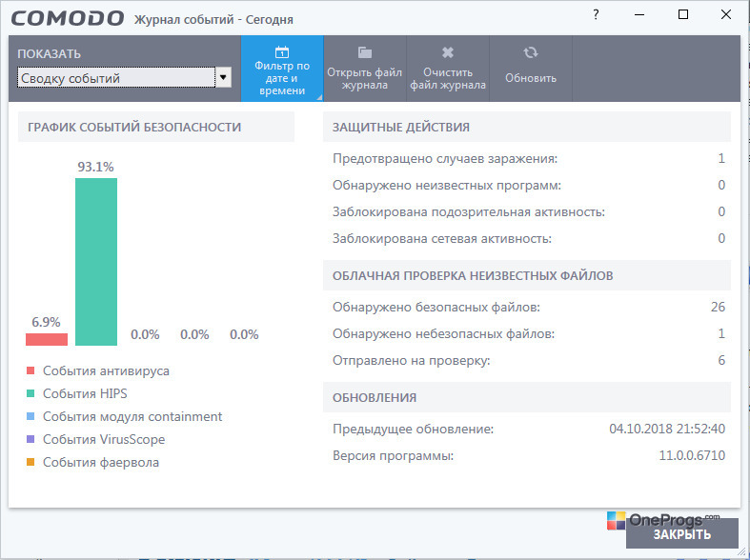Click the Обновить refresh label

[531, 78]
